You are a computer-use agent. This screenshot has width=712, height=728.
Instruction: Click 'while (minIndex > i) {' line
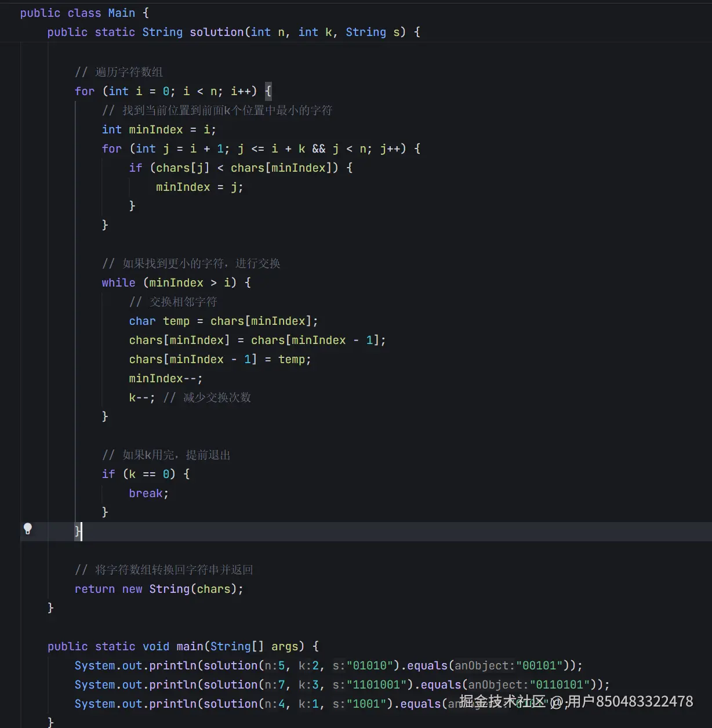click(176, 282)
